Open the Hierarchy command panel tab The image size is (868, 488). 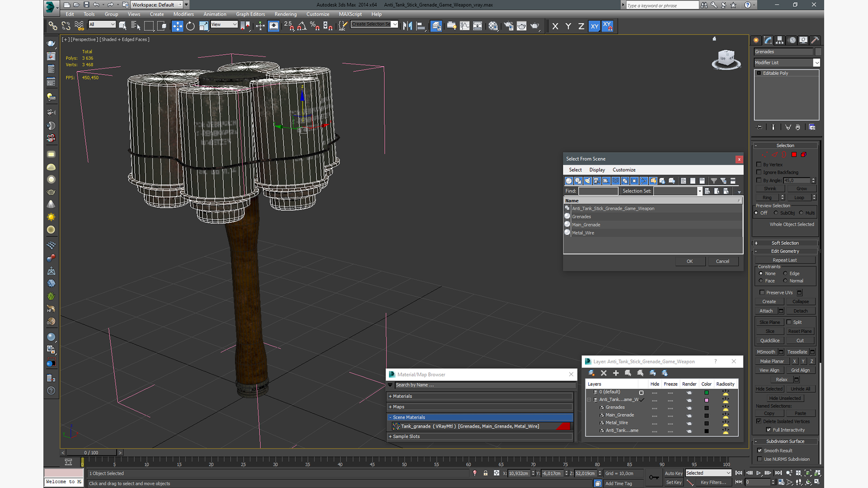point(780,40)
